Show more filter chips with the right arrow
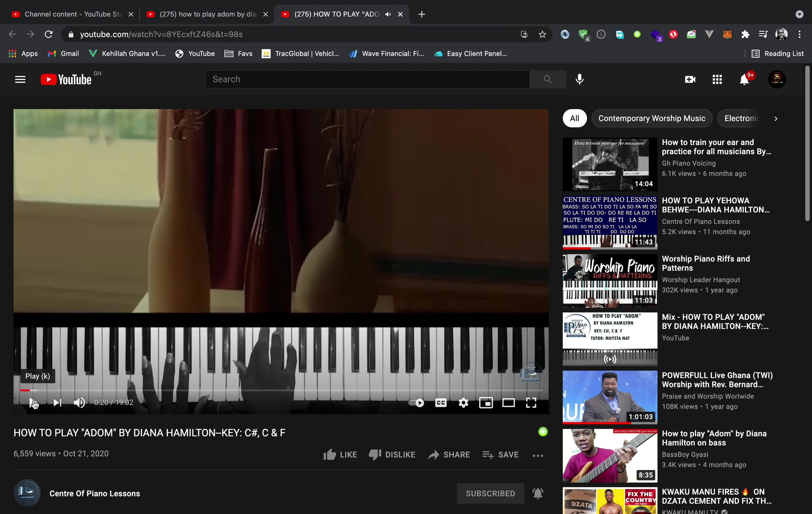 tap(775, 119)
